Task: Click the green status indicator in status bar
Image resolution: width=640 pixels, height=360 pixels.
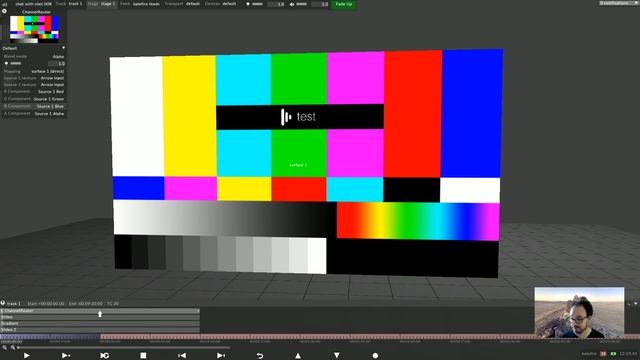Action: (x=613, y=354)
